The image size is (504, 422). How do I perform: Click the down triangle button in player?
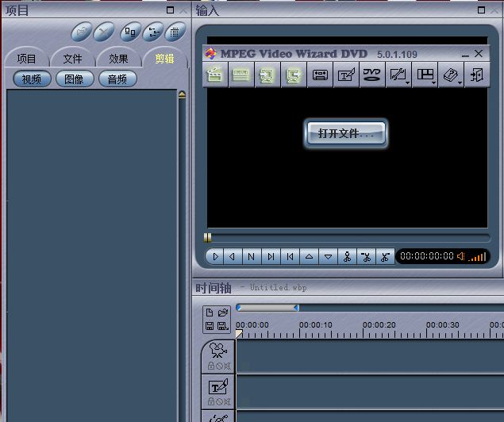tap(328, 256)
